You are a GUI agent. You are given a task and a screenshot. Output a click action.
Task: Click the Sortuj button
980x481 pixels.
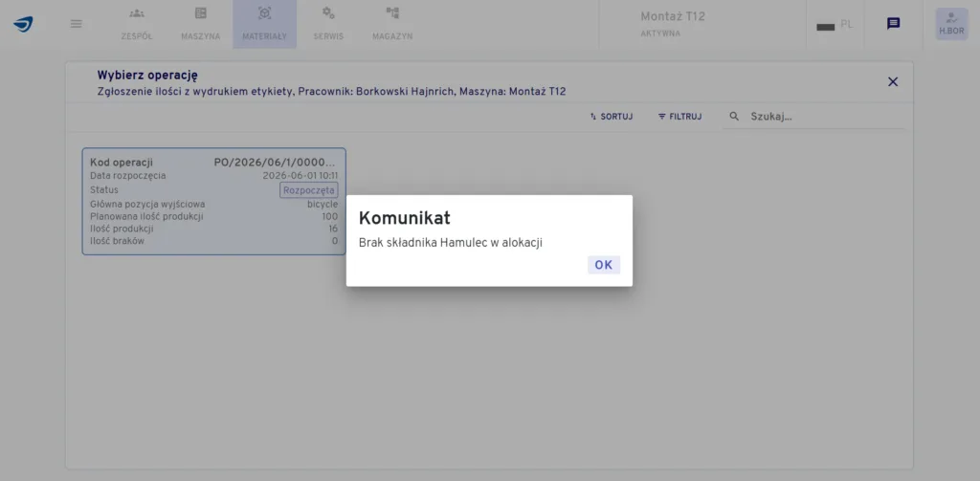coord(612,117)
